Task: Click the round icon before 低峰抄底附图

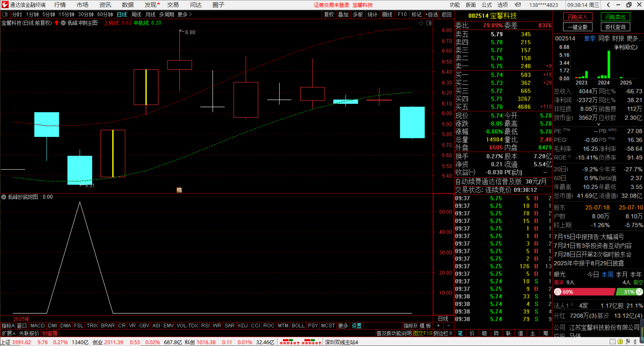Action: point(4,197)
